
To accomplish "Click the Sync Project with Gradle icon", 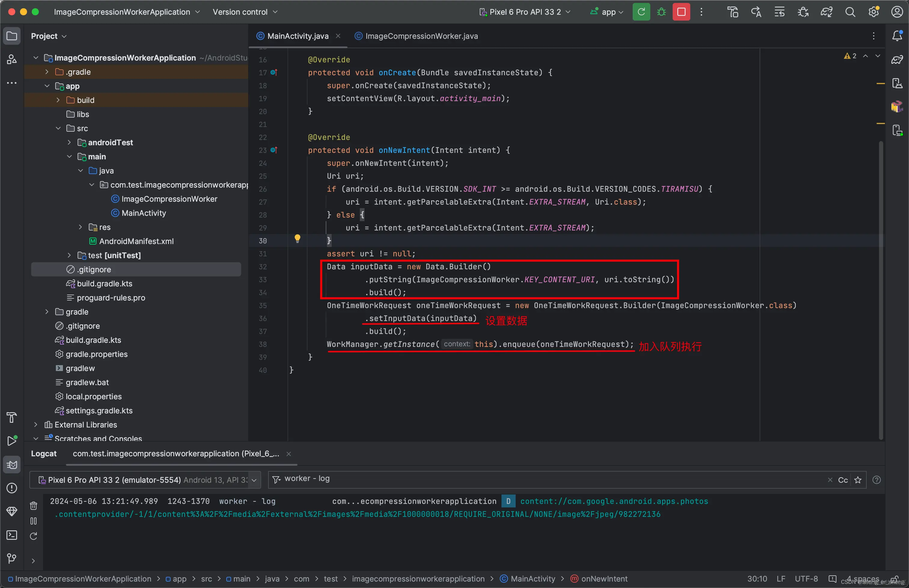I will click(827, 12).
